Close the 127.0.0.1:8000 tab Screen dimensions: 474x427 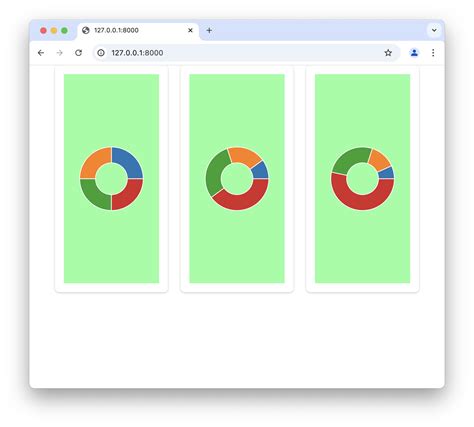[190, 30]
